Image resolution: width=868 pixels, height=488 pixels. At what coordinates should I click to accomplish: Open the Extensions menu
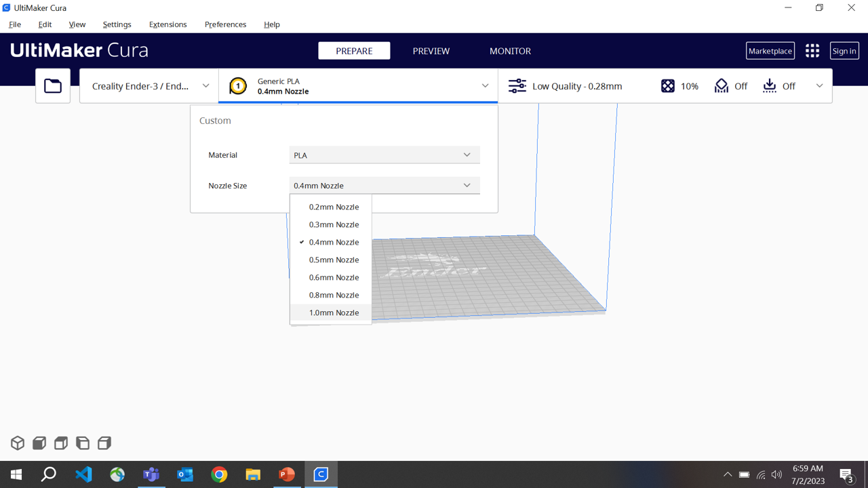[168, 24]
